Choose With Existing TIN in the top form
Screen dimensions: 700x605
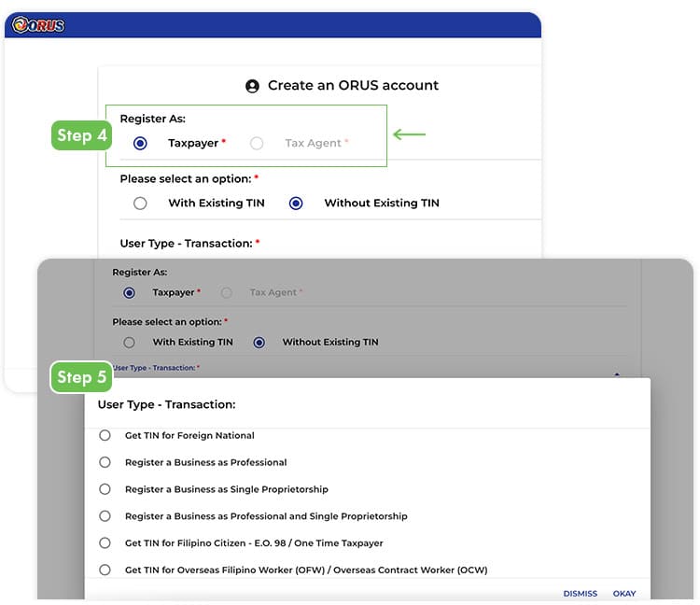click(x=140, y=204)
